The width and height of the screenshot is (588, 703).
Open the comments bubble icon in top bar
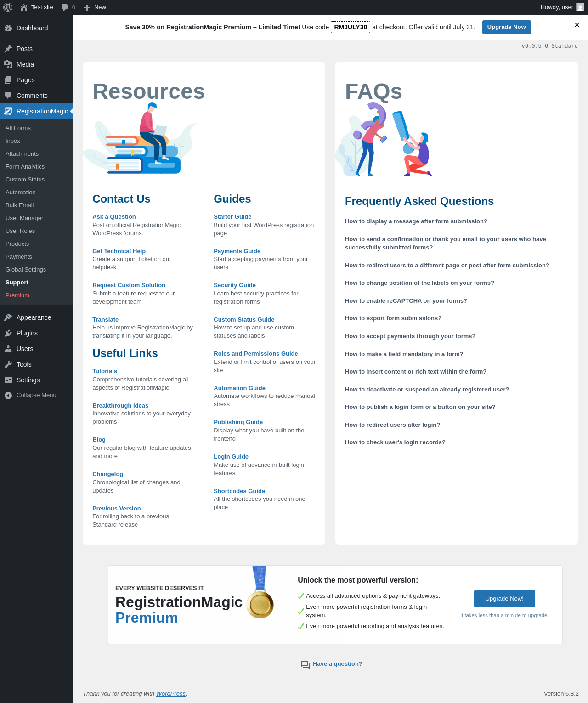(x=65, y=7)
